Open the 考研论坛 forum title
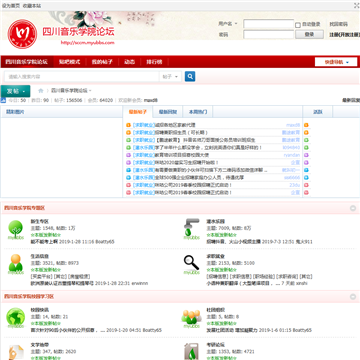360x360 pixels. (216, 345)
